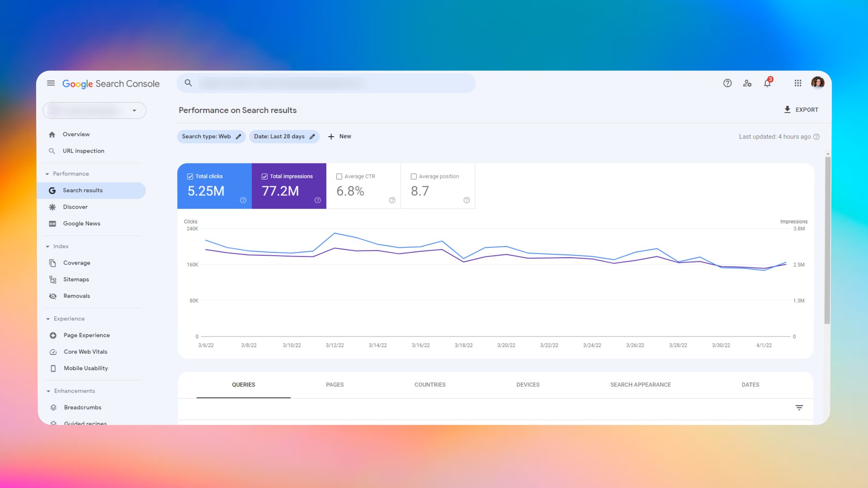Viewport: 868px width, 488px height.
Task: Click the Core Web Vitals gauge icon
Action: [x=53, y=352]
